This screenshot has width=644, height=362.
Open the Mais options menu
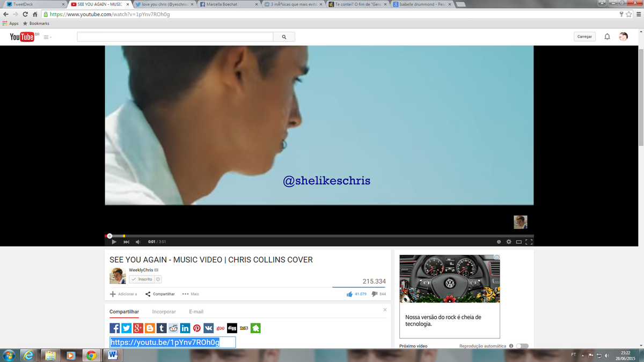click(191, 294)
